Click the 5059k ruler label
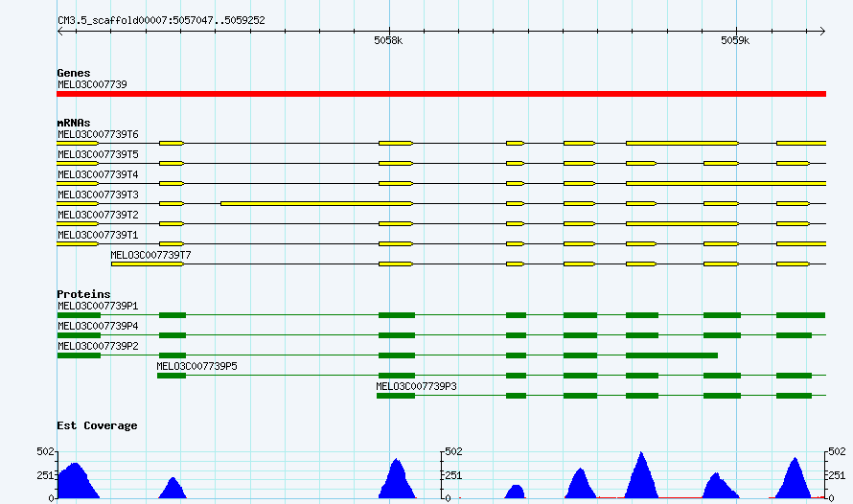 coord(735,41)
